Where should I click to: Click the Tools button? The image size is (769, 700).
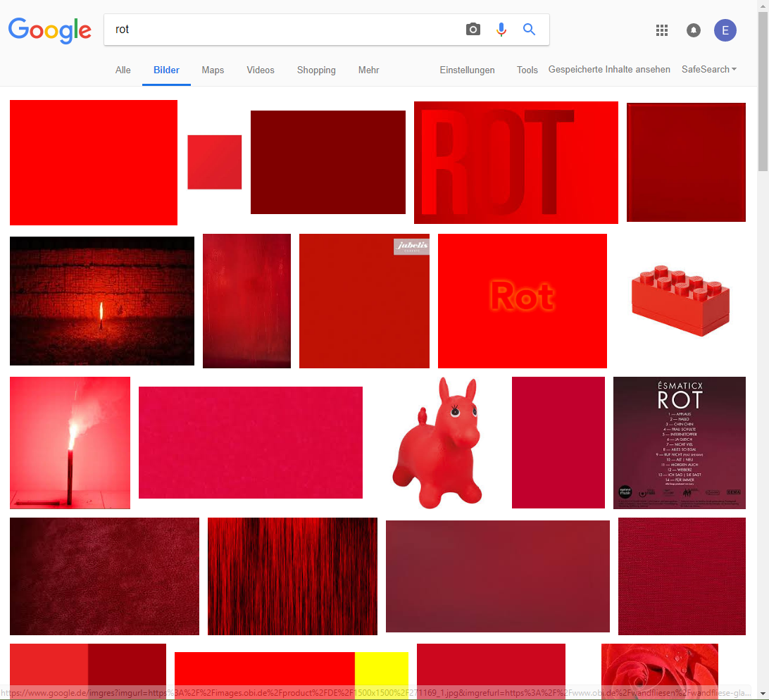(x=527, y=70)
